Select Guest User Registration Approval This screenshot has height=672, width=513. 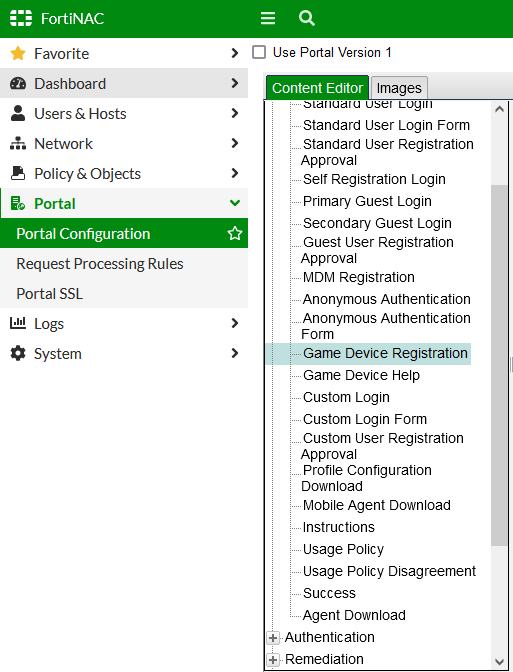377,250
